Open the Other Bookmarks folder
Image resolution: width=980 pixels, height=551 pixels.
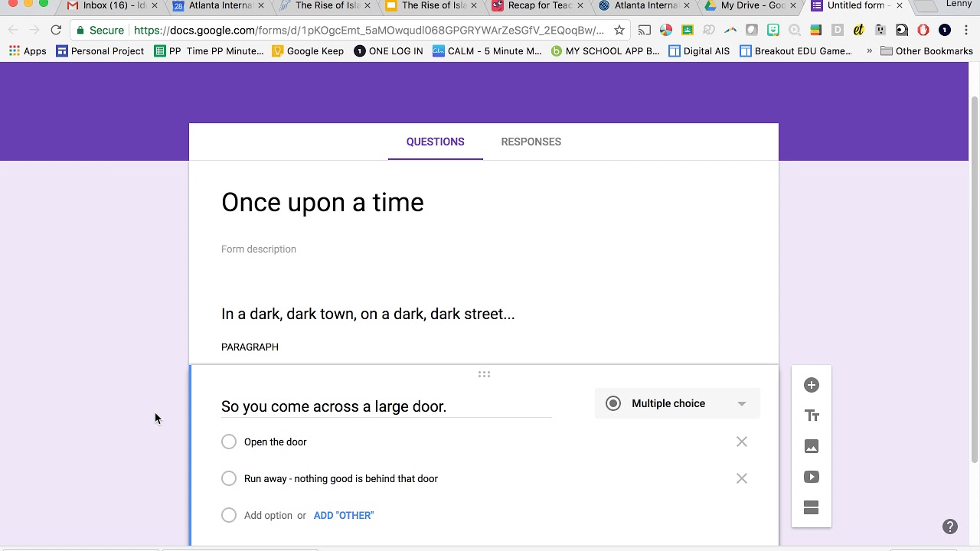pyautogui.click(x=926, y=51)
